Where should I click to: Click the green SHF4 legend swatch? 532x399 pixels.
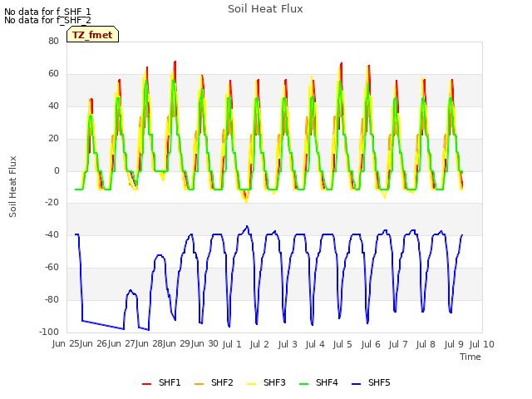point(303,384)
